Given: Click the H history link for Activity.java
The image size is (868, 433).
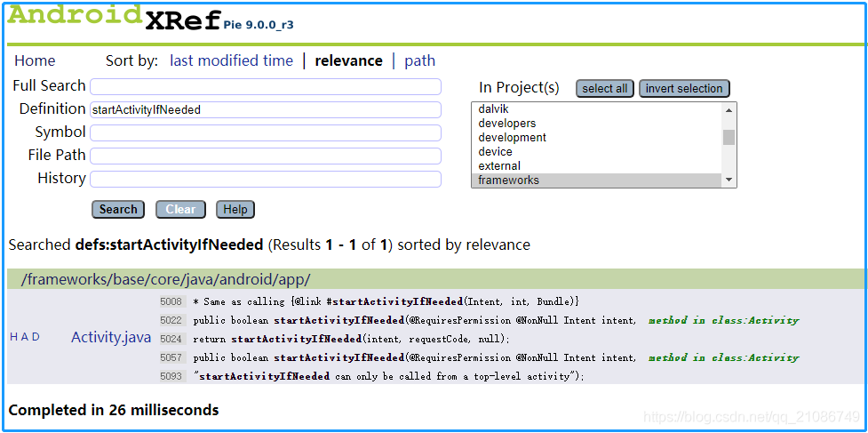Looking at the screenshot, I should pyautogui.click(x=14, y=337).
